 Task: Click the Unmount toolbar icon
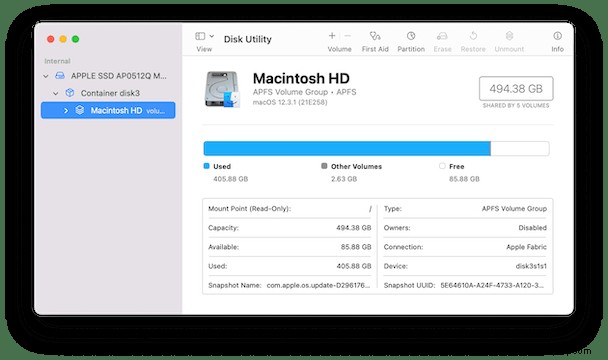509,36
